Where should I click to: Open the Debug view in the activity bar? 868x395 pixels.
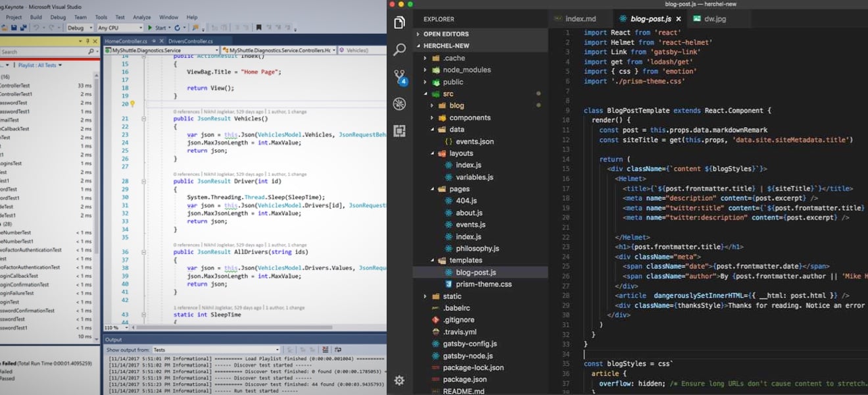point(399,104)
